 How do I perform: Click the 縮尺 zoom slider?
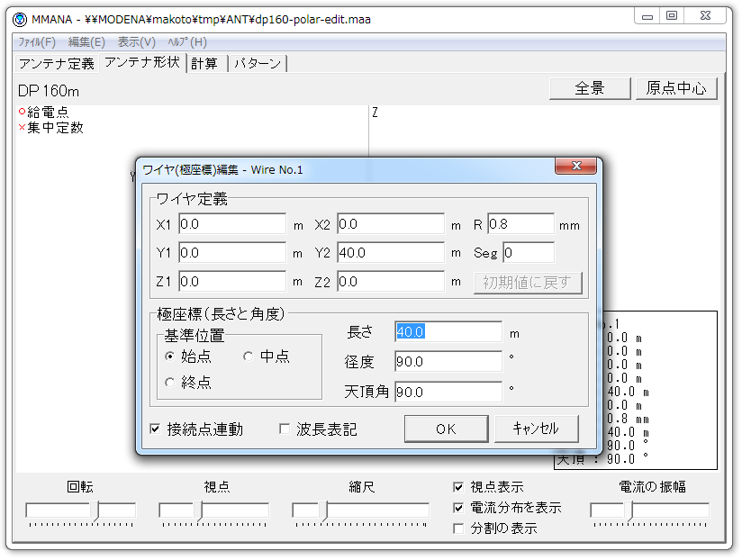pos(361,511)
